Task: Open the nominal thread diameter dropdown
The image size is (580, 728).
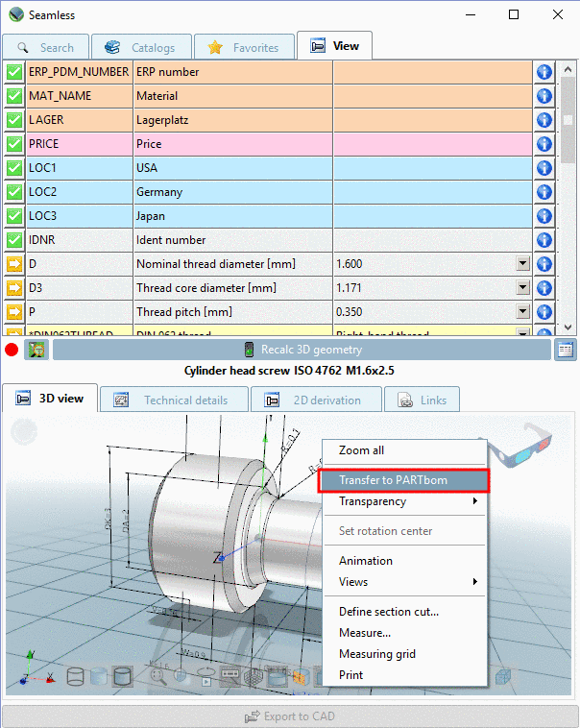Action: (x=523, y=264)
